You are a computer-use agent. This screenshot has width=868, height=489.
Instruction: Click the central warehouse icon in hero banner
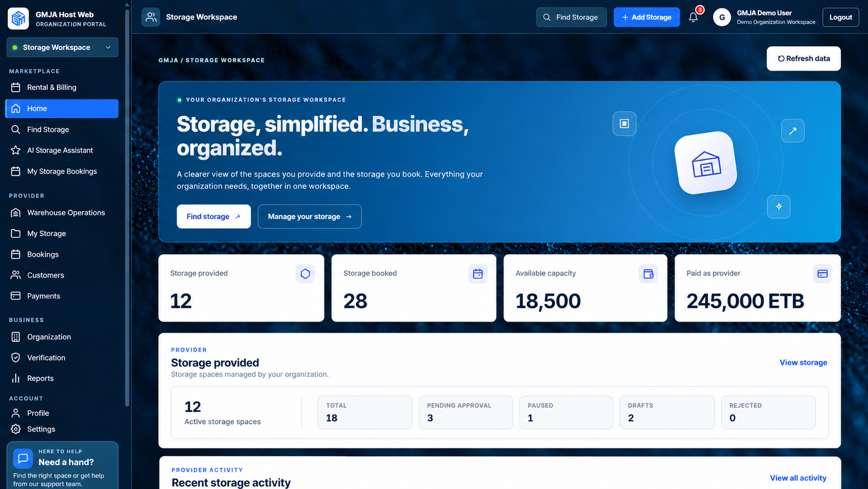coord(706,163)
